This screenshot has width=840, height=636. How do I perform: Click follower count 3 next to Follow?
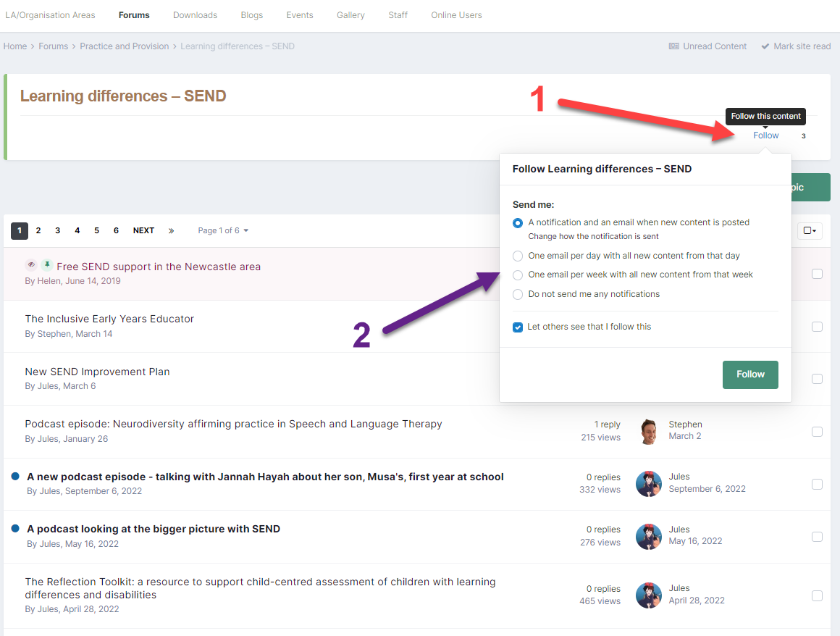tap(803, 136)
